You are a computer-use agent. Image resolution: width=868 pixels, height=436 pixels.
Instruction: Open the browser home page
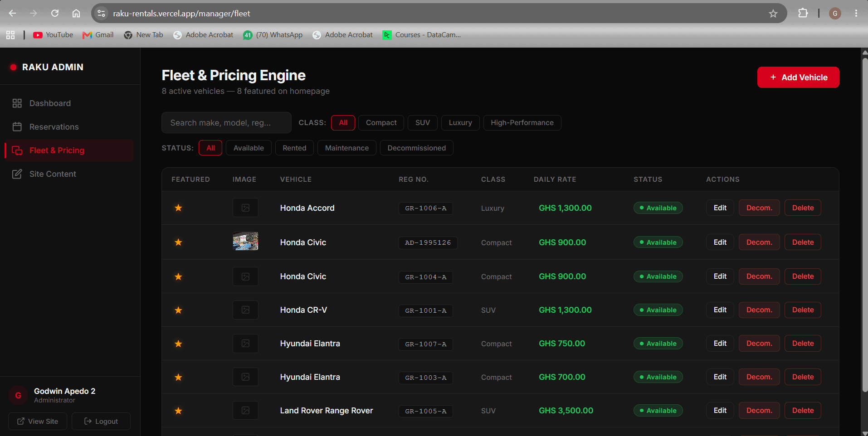coord(76,13)
